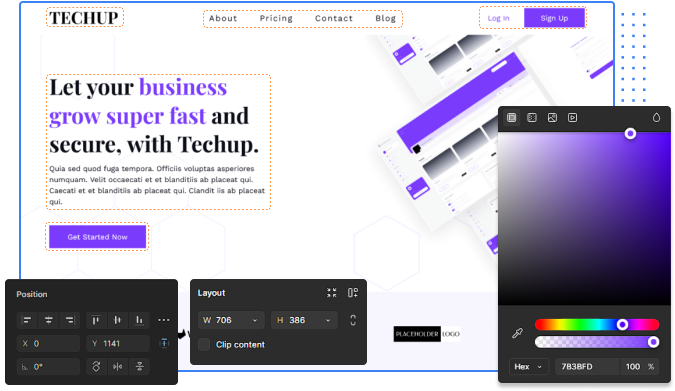The width and height of the screenshot is (675, 391).
Task: Select the video fill type icon
Action: click(573, 118)
